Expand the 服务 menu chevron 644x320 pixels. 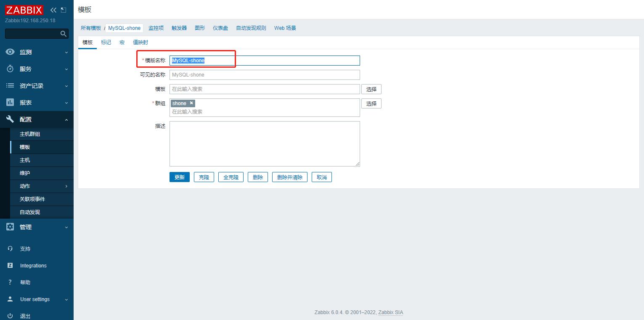pyautogui.click(x=66, y=69)
